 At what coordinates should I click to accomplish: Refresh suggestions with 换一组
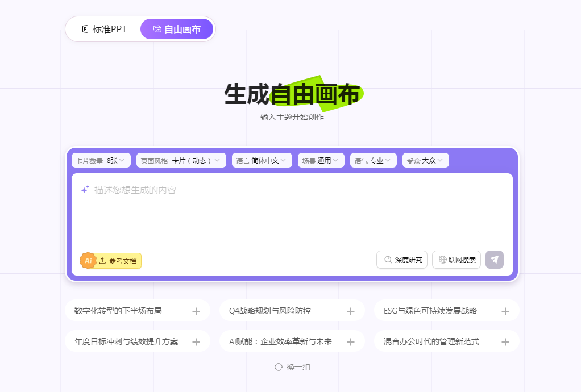[292, 367]
